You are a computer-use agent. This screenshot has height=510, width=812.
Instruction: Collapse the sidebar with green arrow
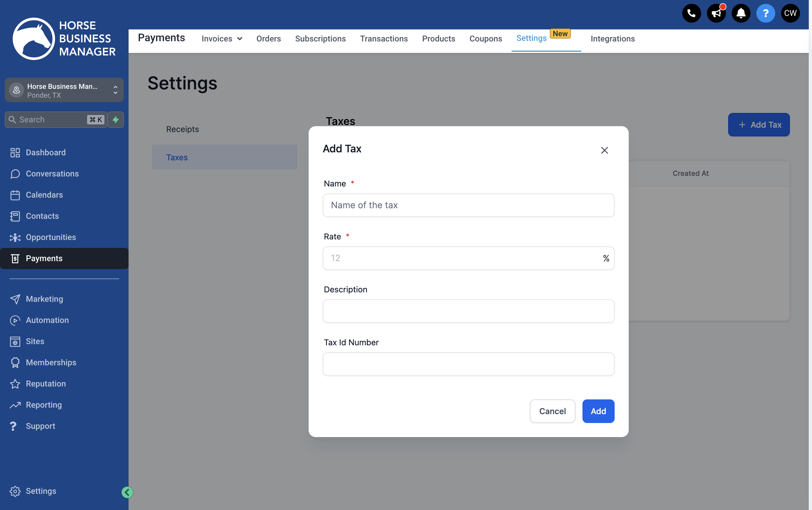(127, 492)
